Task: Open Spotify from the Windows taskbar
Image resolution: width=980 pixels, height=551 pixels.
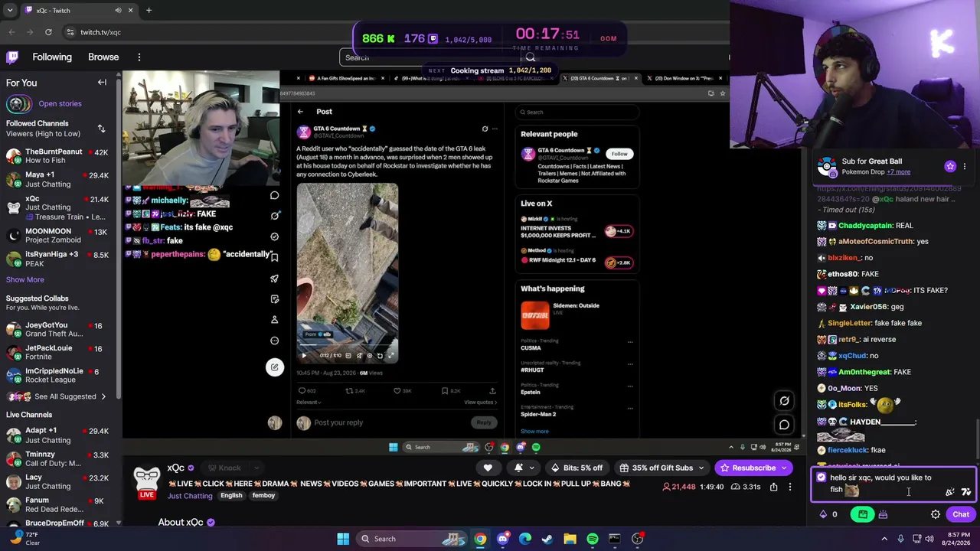Action: [593, 539]
